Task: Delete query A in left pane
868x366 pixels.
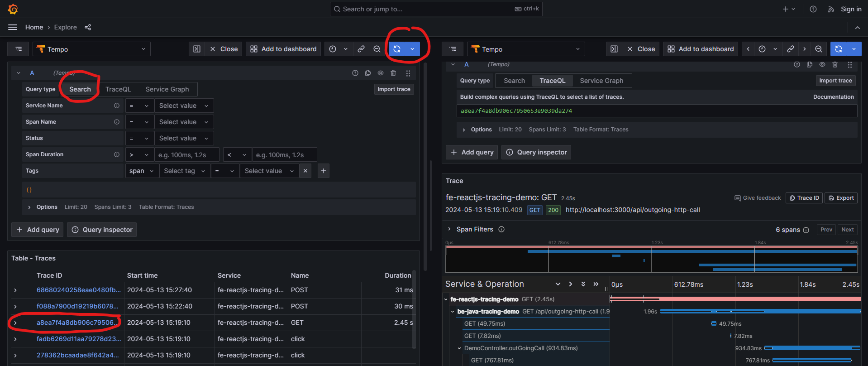Action: pyautogui.click(x=393, y=73)
